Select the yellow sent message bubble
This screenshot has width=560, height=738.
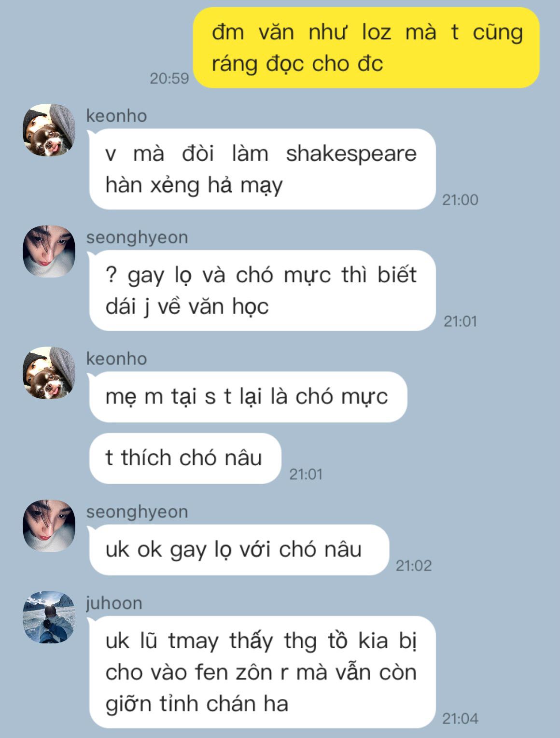366,48
